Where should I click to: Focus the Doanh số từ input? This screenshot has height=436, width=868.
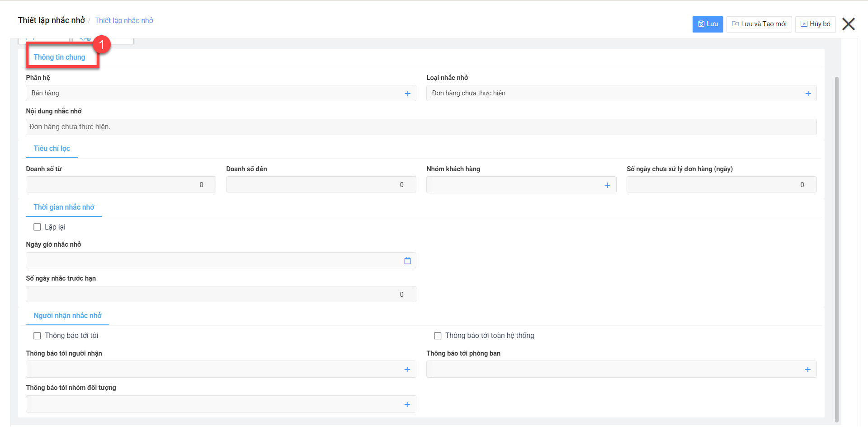121,184
